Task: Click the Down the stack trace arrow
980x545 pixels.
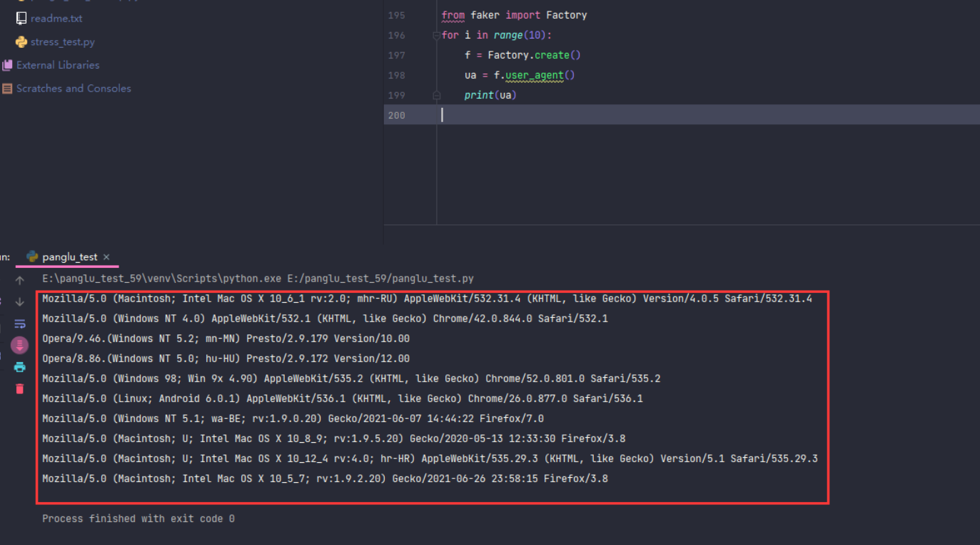Action: [x=19, y=302]
